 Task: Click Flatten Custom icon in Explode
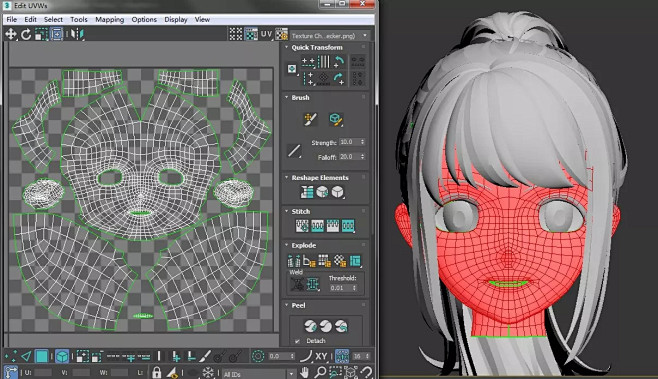[355, 261]
